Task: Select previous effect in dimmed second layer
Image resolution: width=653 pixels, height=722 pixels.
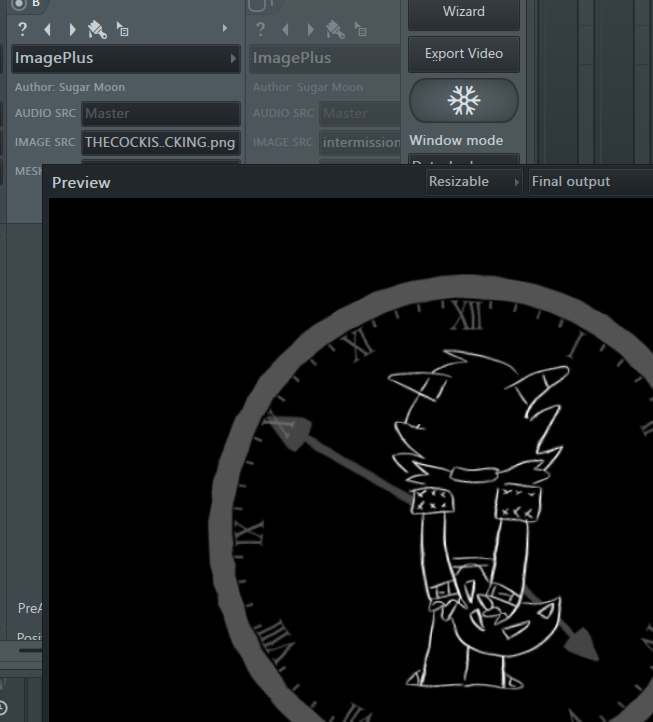Action: [x=286, y=30]
